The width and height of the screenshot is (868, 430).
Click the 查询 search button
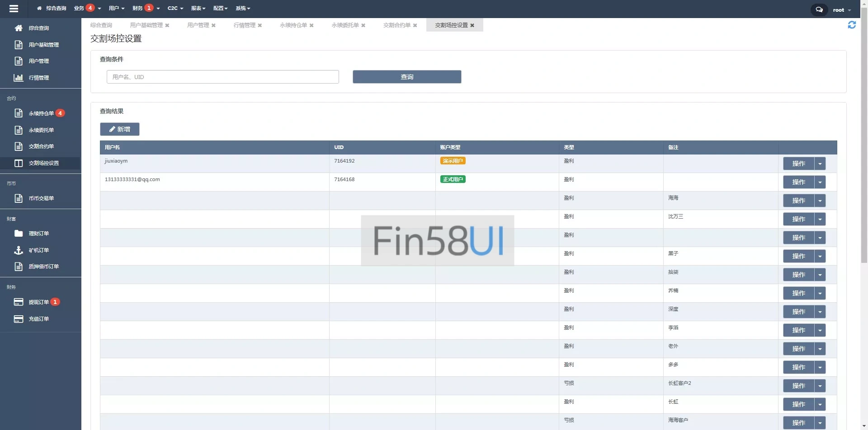coord(406,77)
